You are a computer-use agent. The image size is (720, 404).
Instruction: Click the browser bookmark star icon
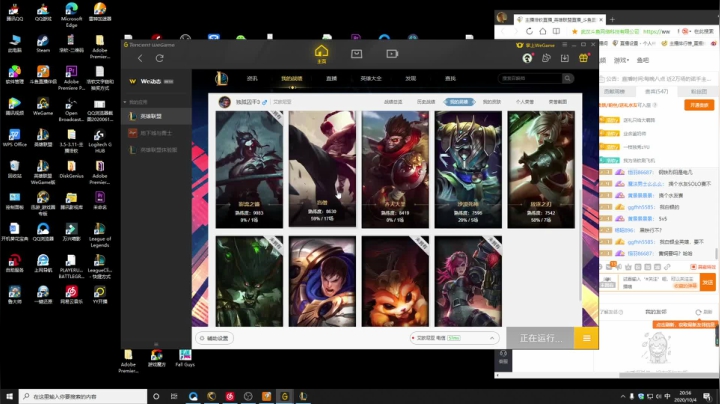point(574,31)
